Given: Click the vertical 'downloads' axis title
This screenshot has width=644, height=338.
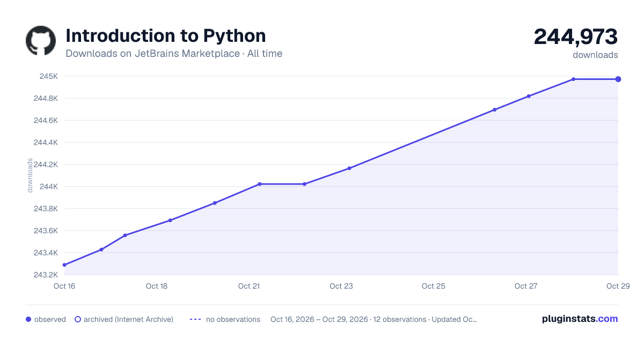Looking at the screenshot, I should pos(30,175).
